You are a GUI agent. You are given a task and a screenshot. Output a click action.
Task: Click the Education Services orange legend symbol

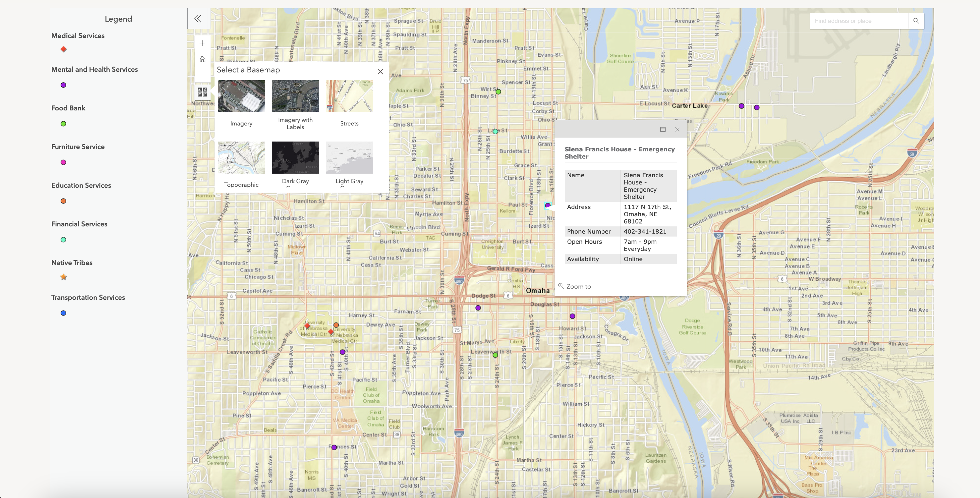click(x=64, y=201)
